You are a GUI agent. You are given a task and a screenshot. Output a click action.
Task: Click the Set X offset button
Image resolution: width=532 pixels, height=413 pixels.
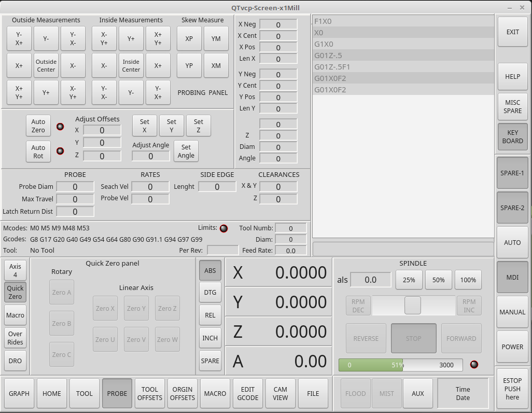145,126
